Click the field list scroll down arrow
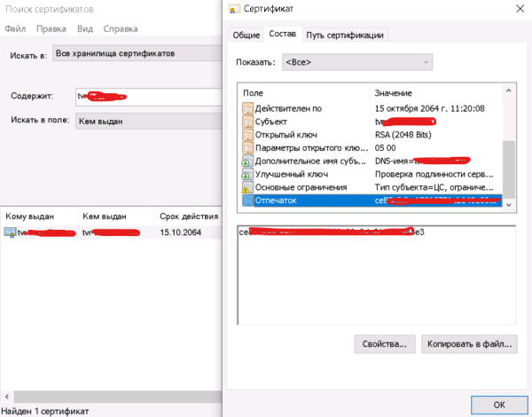This screenshot has width=532, height=417. 509,205
